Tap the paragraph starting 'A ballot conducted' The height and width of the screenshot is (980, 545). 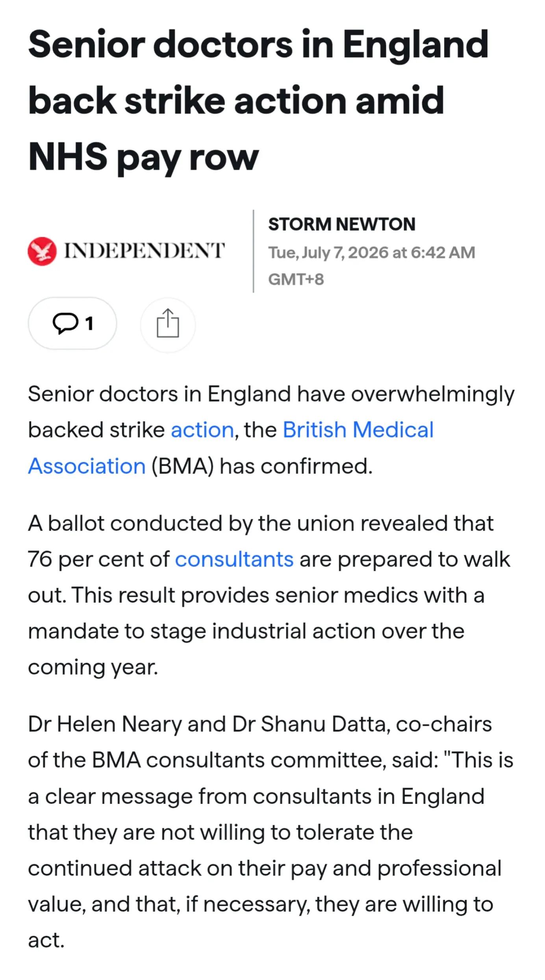coord(269,596)
